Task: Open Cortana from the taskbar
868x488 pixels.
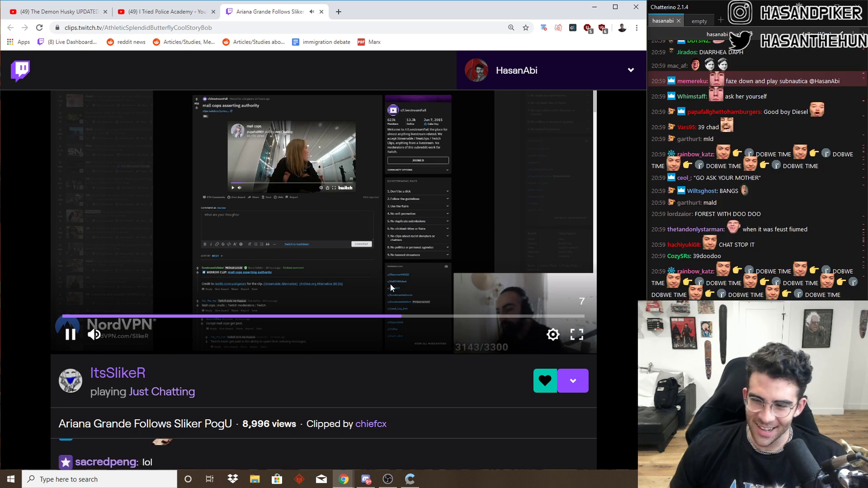Action: click(188, 479)
